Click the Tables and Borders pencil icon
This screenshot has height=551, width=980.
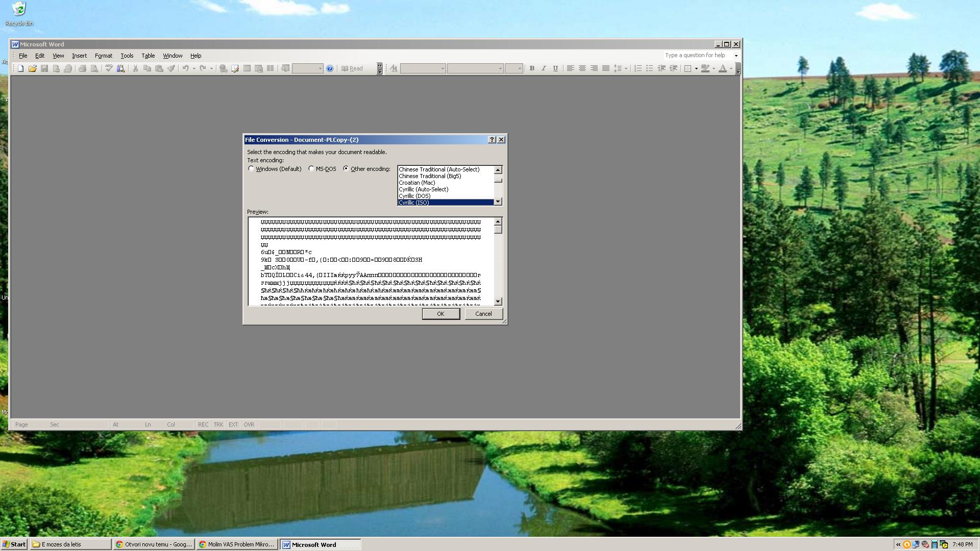click(x=235, y=68)
